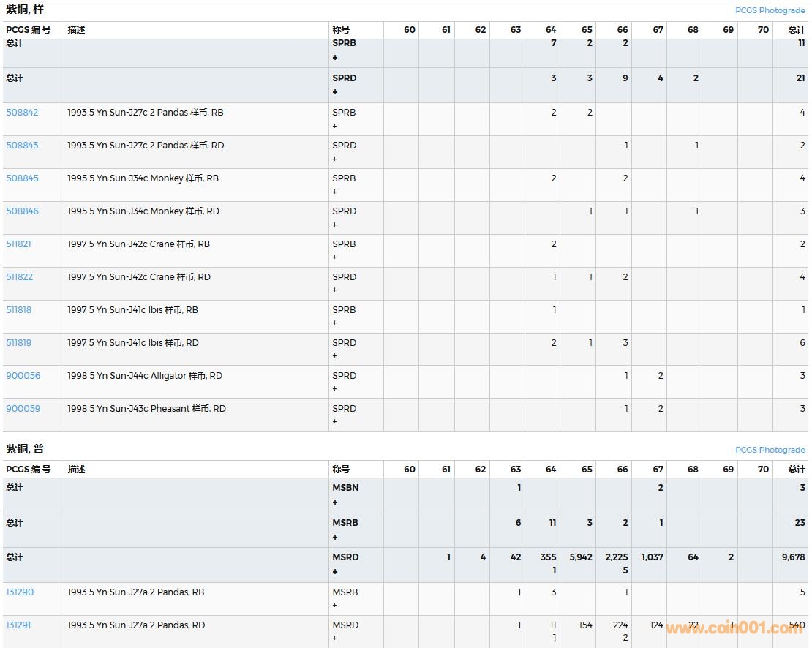Open PCGS number 508842 link
812x648 pixels.
[x=22, y=113]
